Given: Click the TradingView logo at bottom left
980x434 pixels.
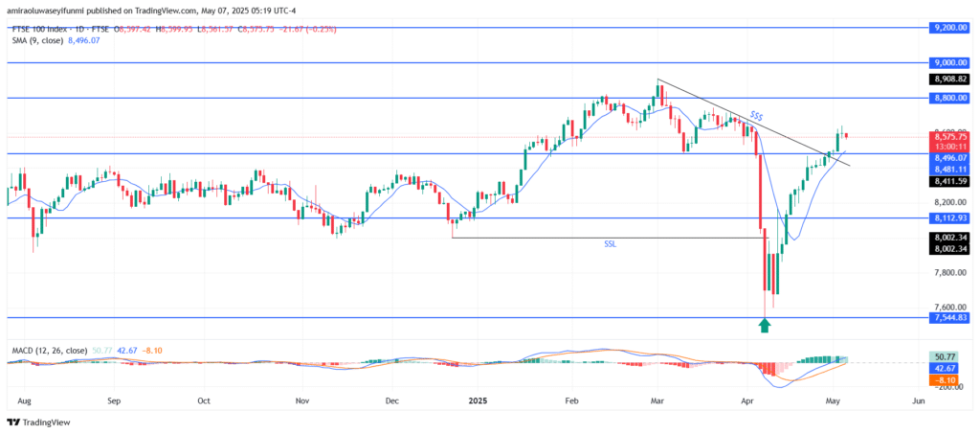Looking at the screenshot, I should coord(38,423).
